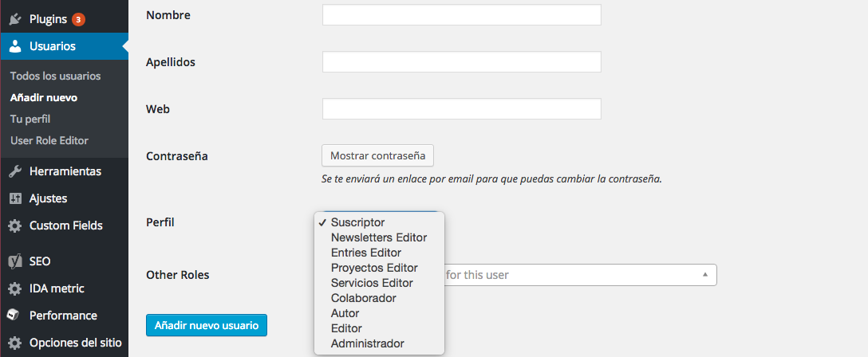Click the Plugins update count badge

tap(79, 19)
